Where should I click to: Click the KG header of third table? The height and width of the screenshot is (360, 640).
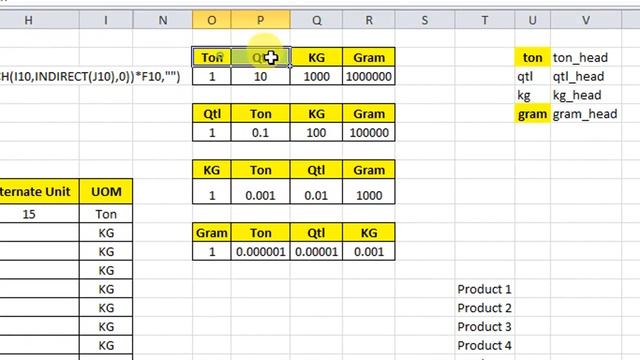coord(211,170)
